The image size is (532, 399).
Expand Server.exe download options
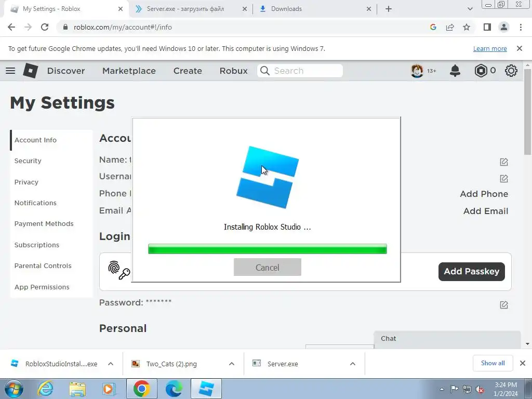[353, 364]
